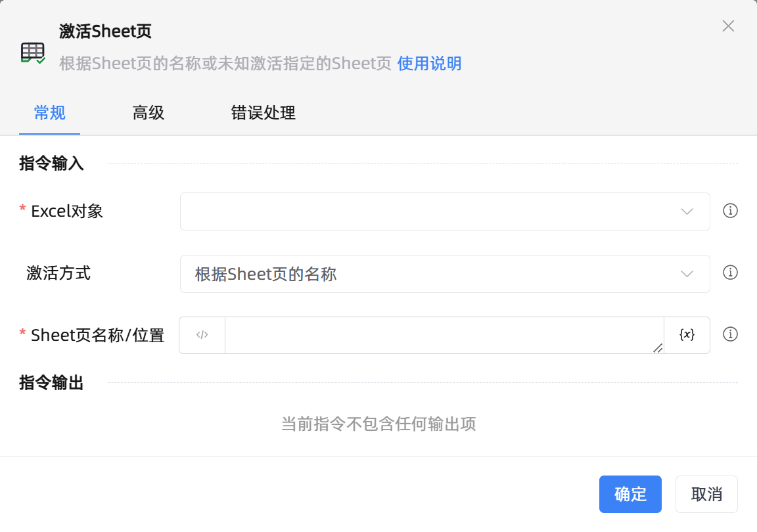757x532 pixels.
Task: Close the 激活Sheet页 dialog
Action: [x=728, y=26]
